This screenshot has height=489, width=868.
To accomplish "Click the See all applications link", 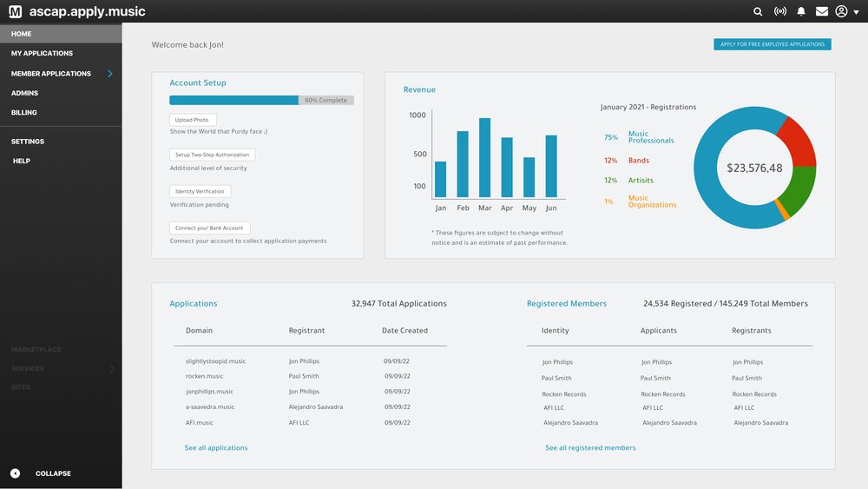I will pyautogui.click(x=216, y=447).
